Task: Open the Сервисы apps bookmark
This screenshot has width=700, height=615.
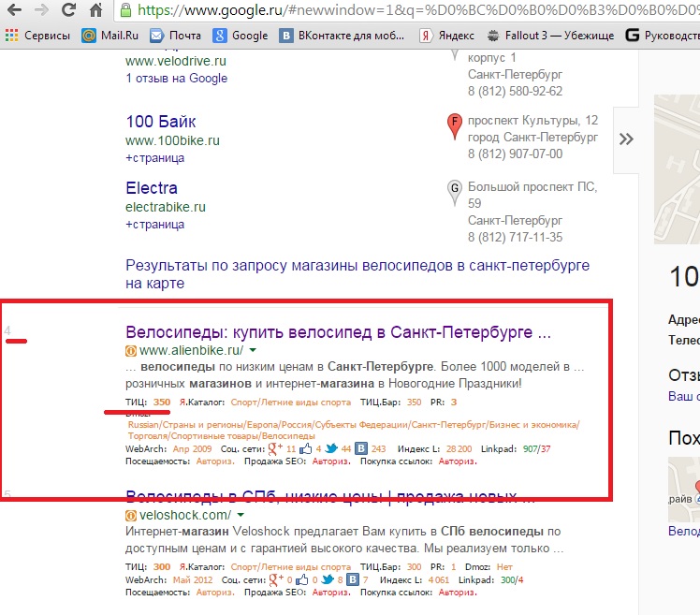Action: [x=38, y=36]
